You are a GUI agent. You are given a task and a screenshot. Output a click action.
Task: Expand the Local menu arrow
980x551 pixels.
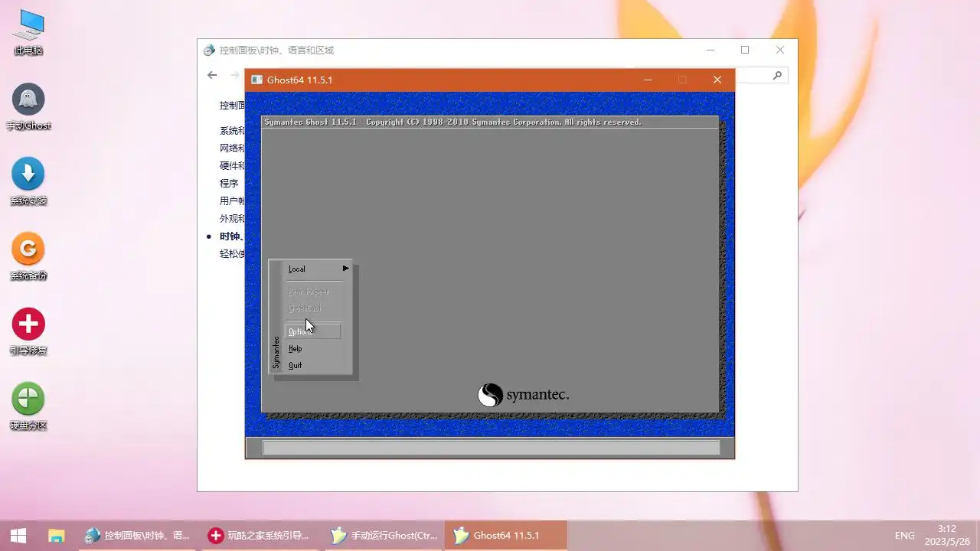[x=346, y=269]
